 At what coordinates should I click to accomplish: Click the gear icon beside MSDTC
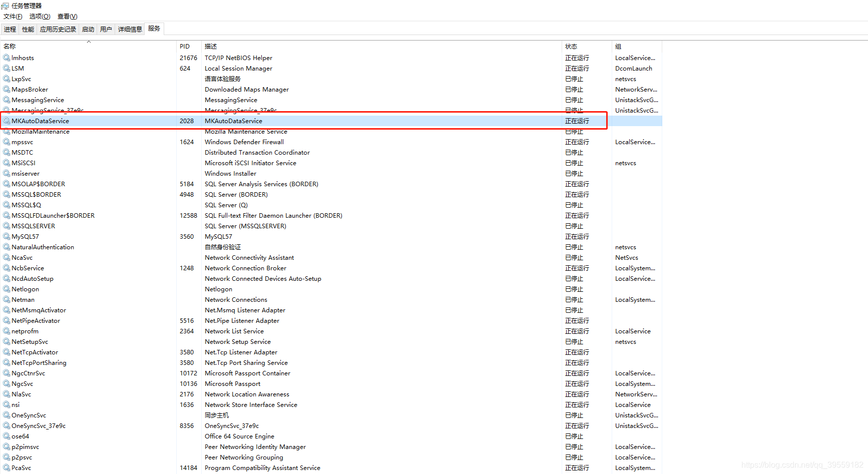click(x=7, y=152)
